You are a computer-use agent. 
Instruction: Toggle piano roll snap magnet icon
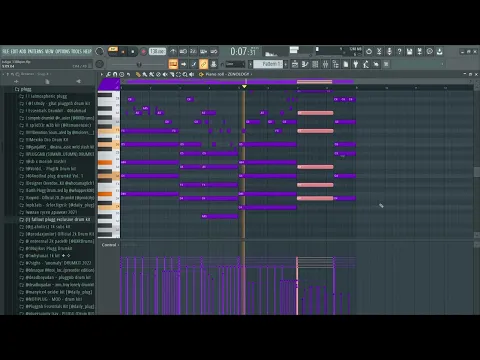[x=115, y=74]
